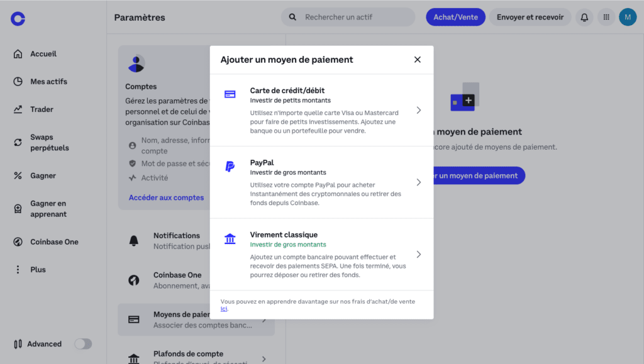This screenshot has width=644, height=364.
Task: Click the credit card icon for Carte de crédit/débit
Action: [x=230, y=94]
